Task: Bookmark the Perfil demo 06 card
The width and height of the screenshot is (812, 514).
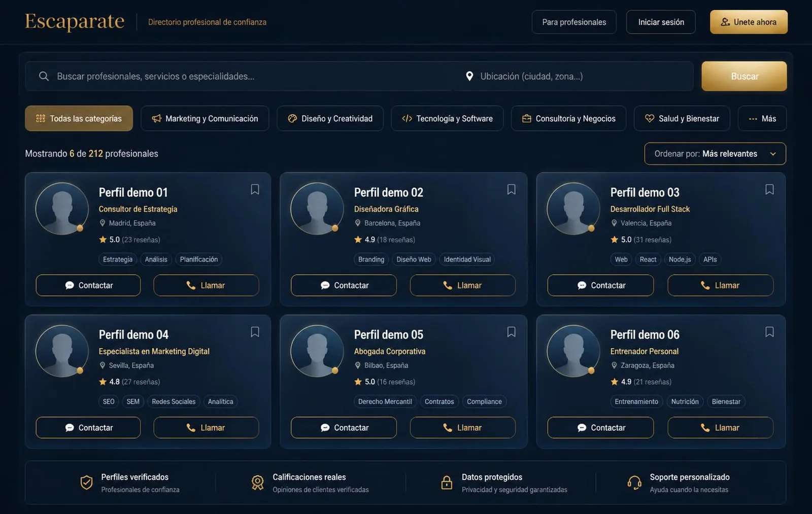Action: point(769,332)
